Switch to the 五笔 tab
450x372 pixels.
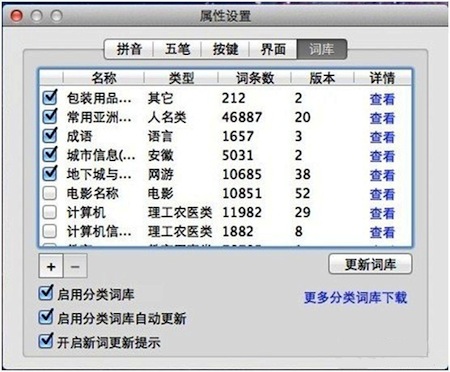tap(177, 49)
